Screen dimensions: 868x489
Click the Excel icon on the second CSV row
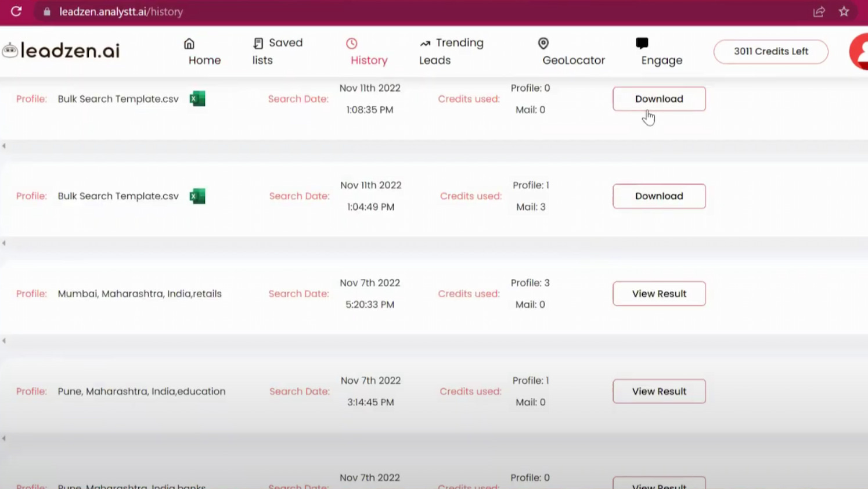(197, 196)
